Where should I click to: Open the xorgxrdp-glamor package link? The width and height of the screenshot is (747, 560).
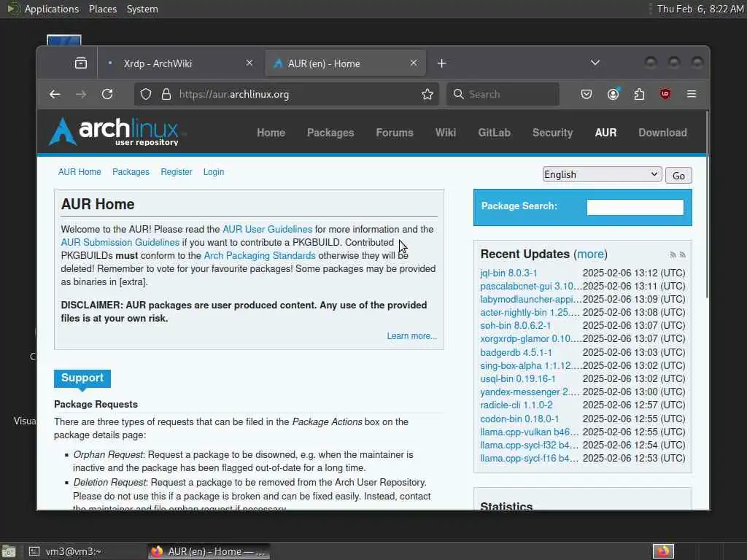tap(531, 338)
